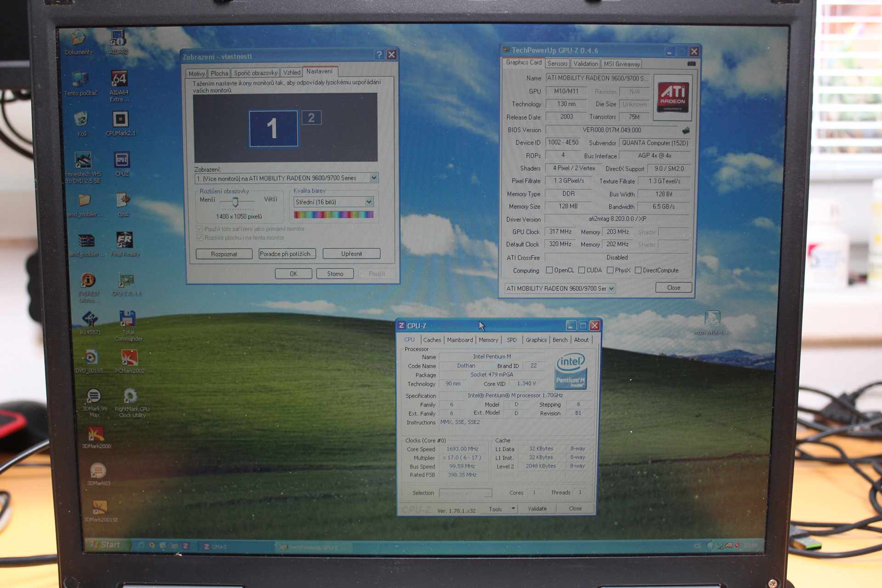The width and height of the screenshot is (882, 588).
Task: Enable the OpenCL checkbox
Action: pos(549,270)
